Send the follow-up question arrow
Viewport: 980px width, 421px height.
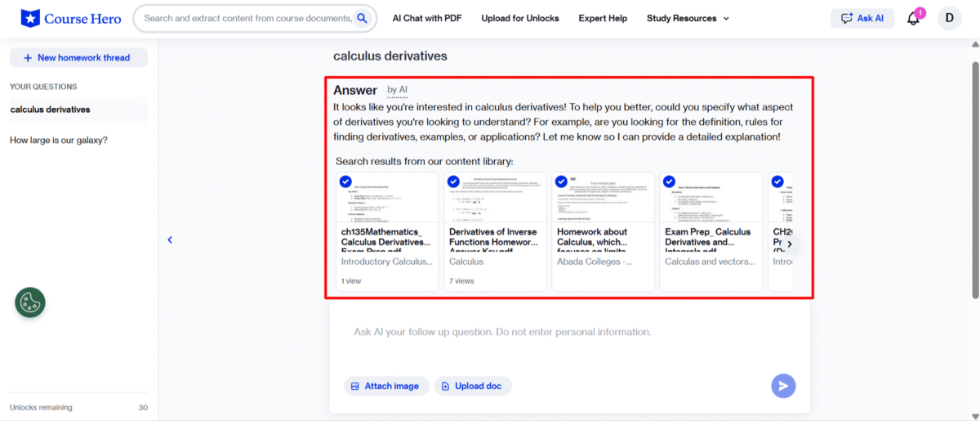coord(783,386)
